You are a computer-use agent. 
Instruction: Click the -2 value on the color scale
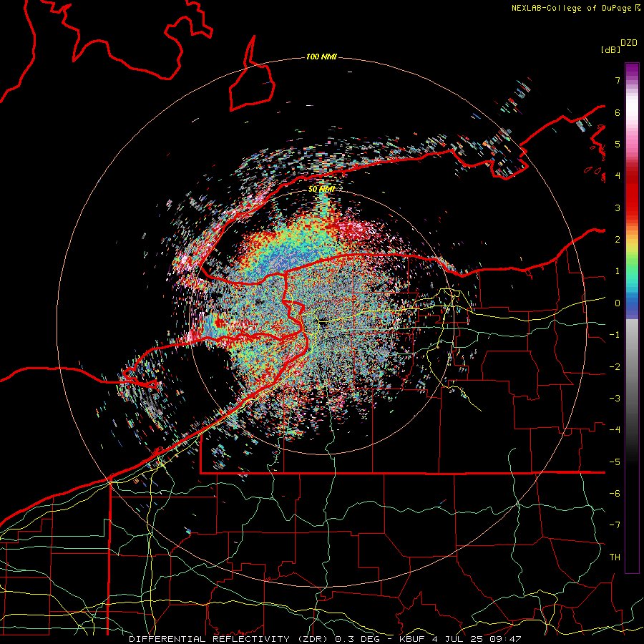click(615, 367)
